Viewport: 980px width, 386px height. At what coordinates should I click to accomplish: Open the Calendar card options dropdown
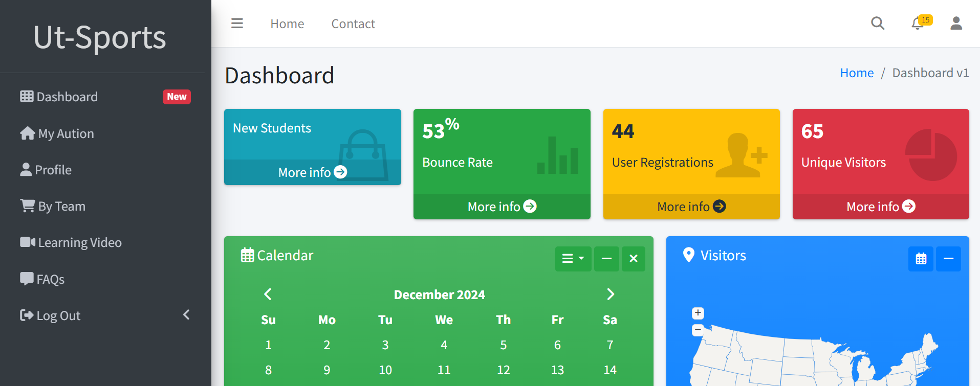(x=573, y=259)
